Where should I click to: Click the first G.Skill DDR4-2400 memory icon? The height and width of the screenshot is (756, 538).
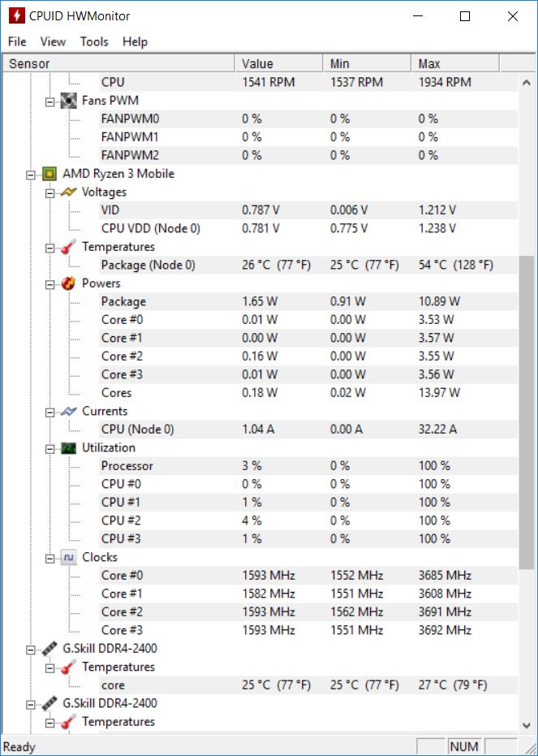49,649
